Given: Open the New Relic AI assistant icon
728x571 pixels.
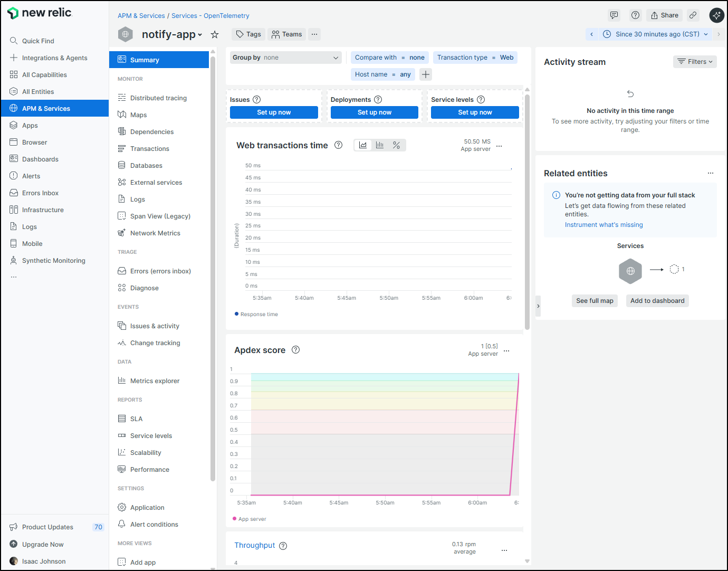Looking at the screenshot, I should (716, 15).
